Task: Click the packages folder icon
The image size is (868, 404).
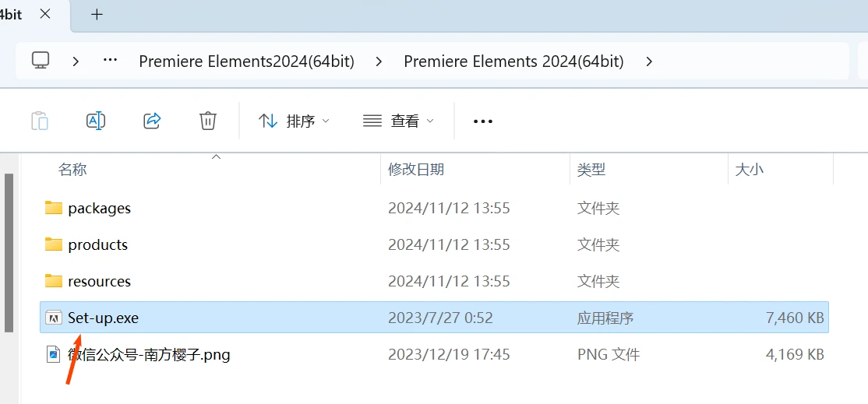Action: (54, 208)
